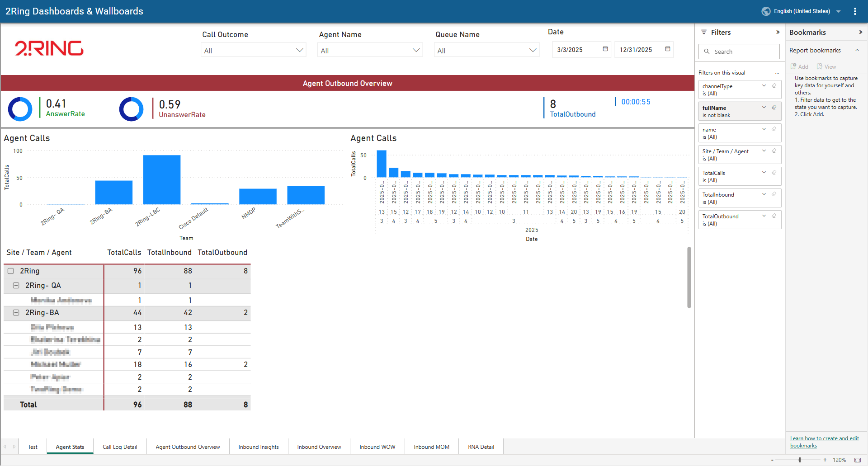Expand the TotalCalls filter card
Viewport: 868px width, 466px height.
click(x=764, y=173)
